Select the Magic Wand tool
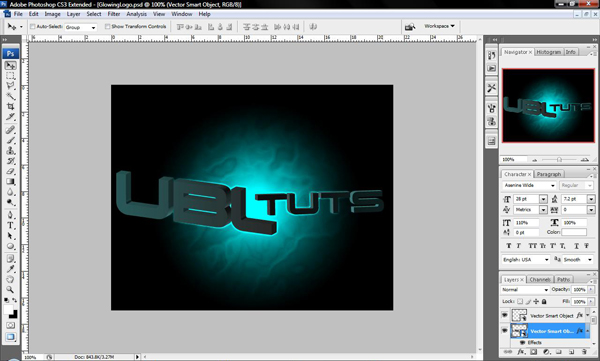This screenshot has height=361, width=600. [10, 96]
